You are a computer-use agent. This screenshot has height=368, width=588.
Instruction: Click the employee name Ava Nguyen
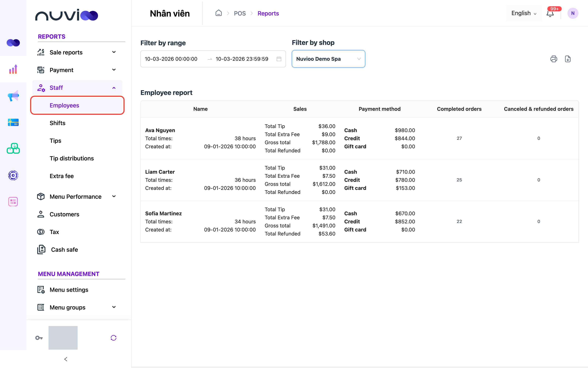[x=160, y=130]
